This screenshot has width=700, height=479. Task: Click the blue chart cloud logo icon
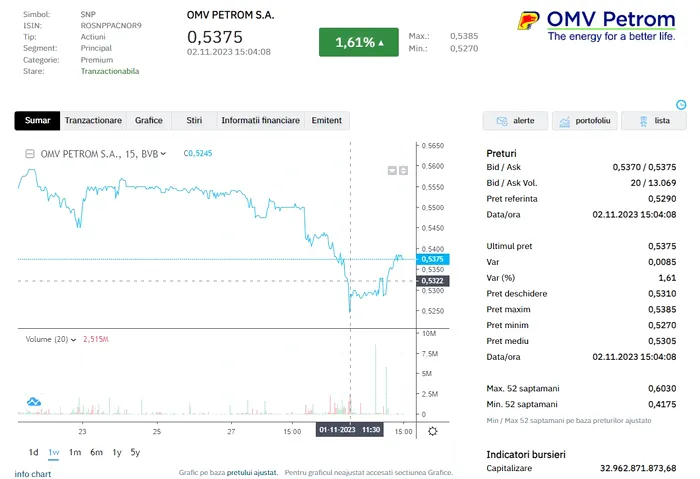click(34, 402)
